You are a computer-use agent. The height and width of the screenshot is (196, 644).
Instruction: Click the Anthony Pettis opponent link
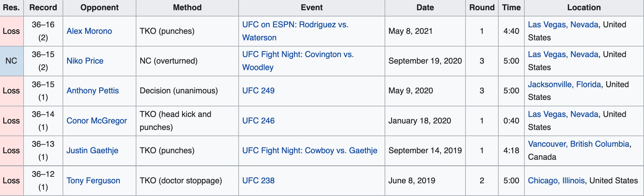coord(93,91)
